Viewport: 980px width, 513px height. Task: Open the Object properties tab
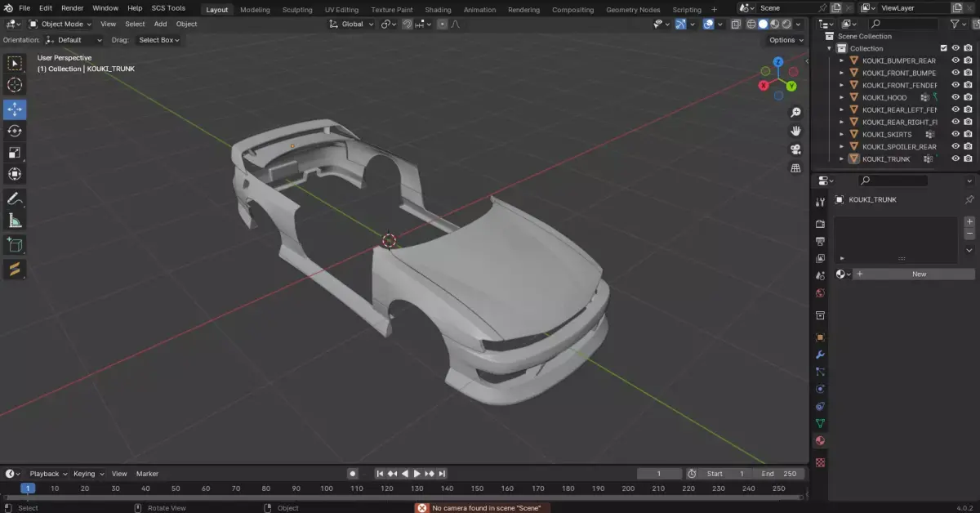click(x=820, y=337)
